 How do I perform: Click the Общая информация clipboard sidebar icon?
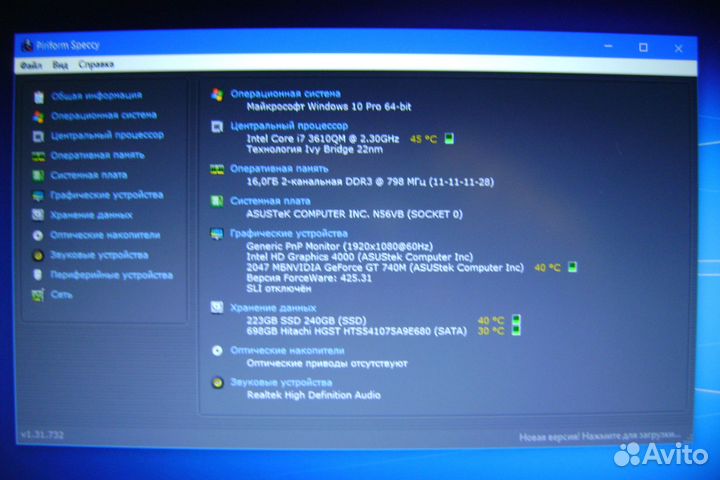click(39, 96)
